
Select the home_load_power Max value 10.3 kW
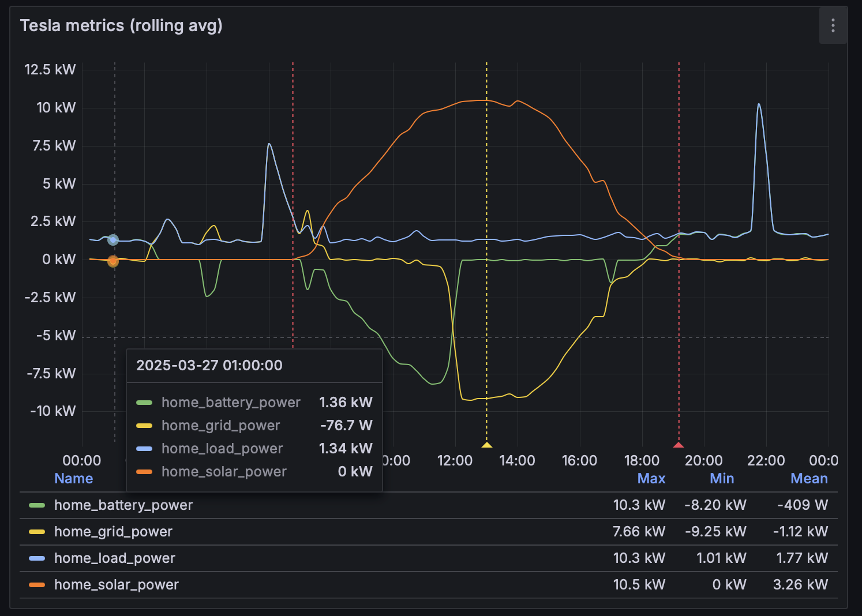[639, 558]
